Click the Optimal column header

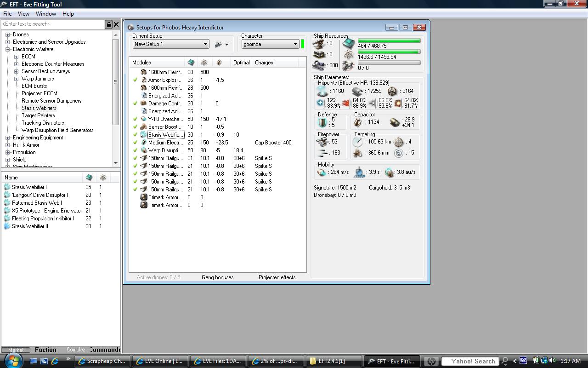pos(242,63)
